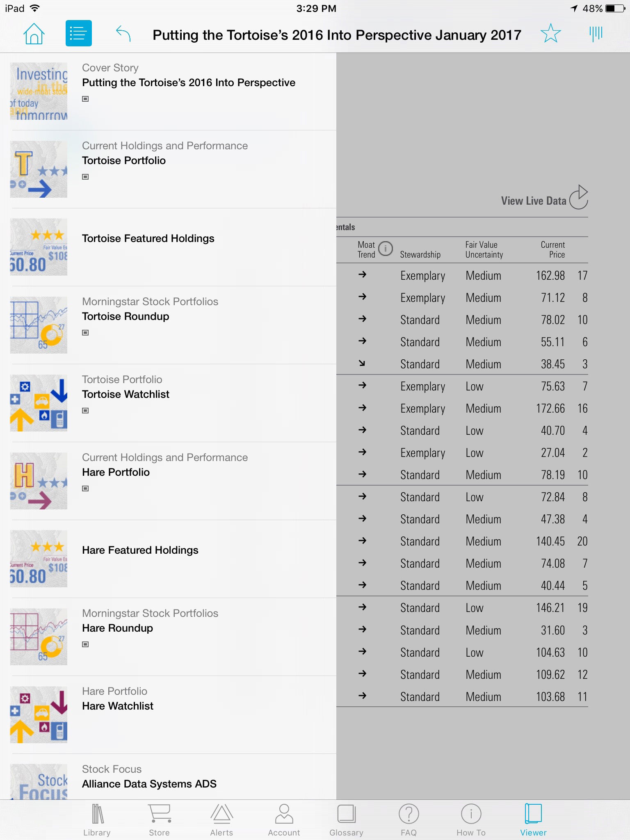This screenshot has width=630, height=840.
Task: Tap the Home icon in the top bar
Action: [x=34, y=34]
